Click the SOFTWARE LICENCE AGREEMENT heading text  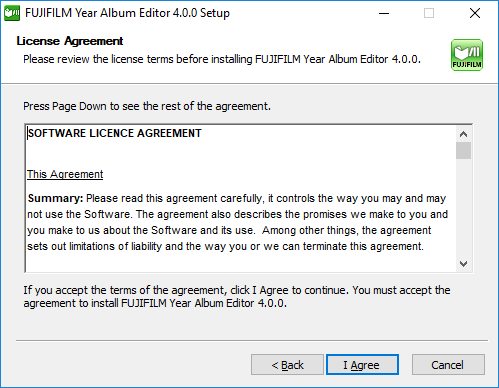[x=114, y=133]
